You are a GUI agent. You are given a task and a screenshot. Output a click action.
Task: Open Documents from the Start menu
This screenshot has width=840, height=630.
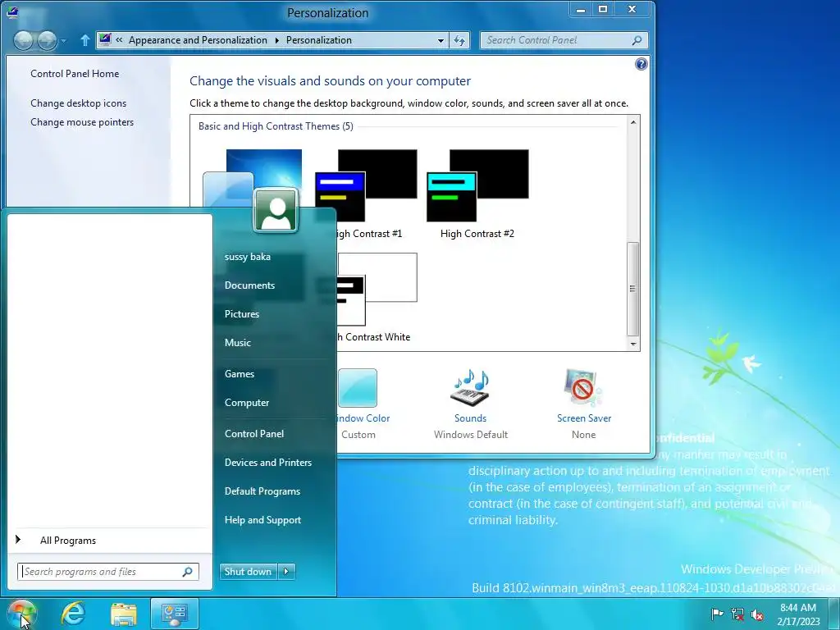click(249, 285)
